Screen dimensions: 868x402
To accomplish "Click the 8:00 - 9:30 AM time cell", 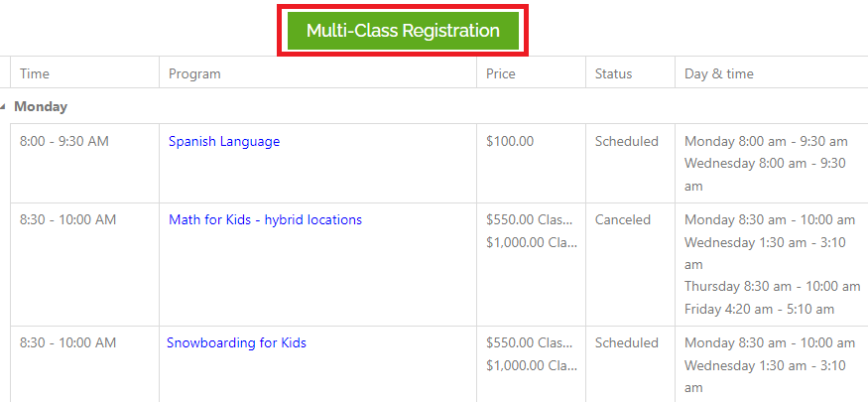I will point(64,141).
